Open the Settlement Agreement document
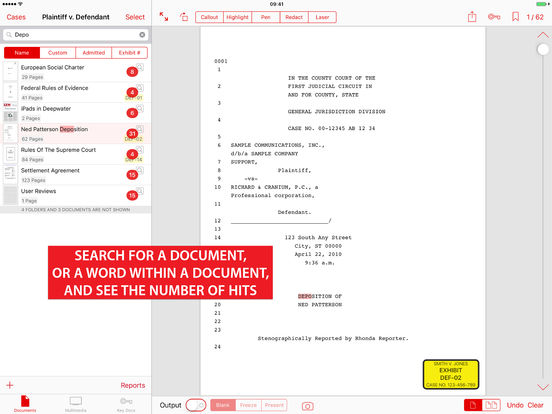Screen dimensions: 552x414 click(x=76, y=175)
